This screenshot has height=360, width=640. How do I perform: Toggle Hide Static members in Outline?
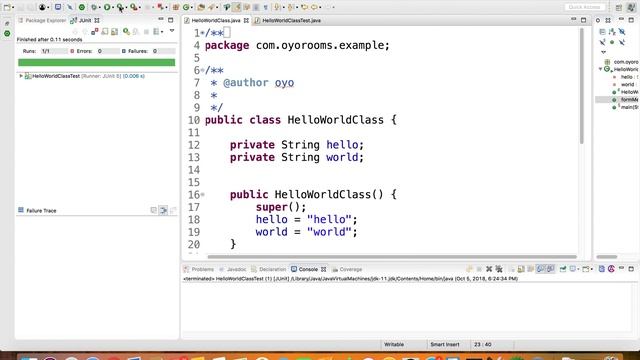click(602, 42)
